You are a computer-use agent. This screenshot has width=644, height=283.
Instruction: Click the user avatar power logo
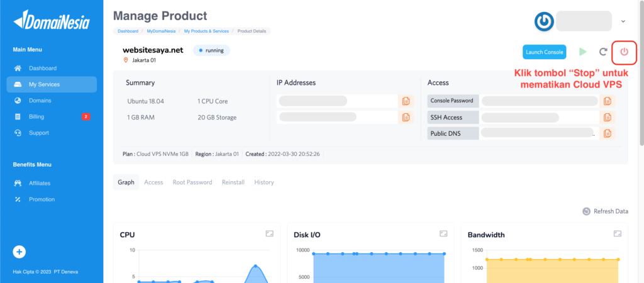point(544,21)
